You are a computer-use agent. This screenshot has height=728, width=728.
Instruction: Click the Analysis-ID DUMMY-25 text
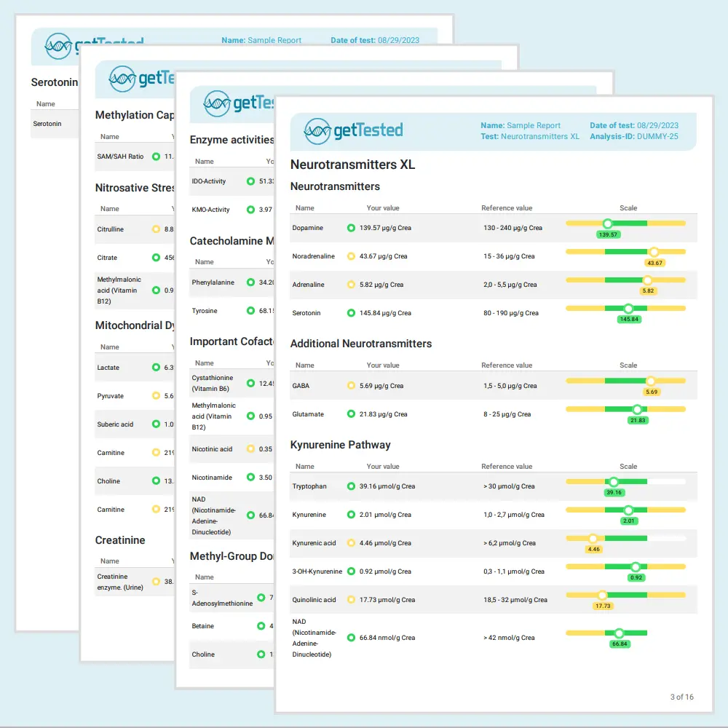tap(634, 137)
